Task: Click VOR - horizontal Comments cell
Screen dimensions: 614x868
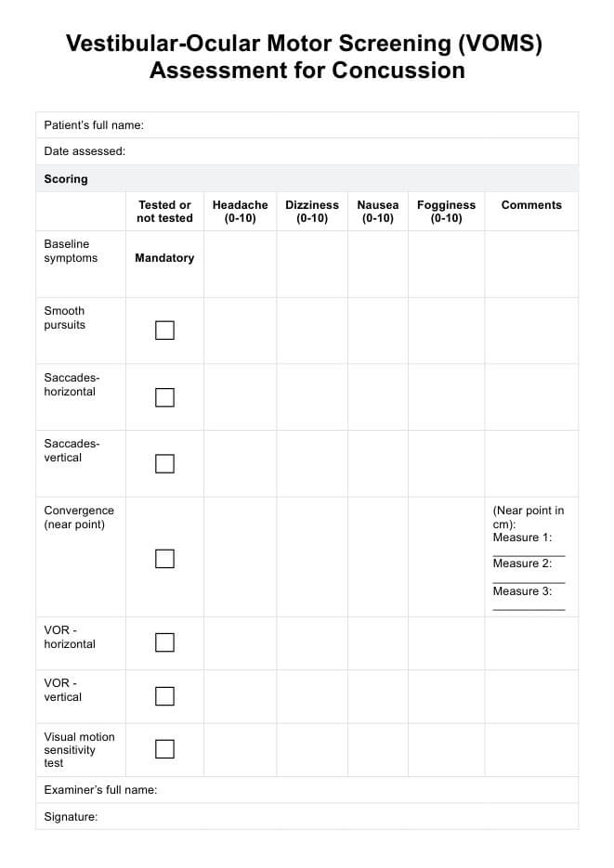Action: pyautogui.click(x=531, y=642)
